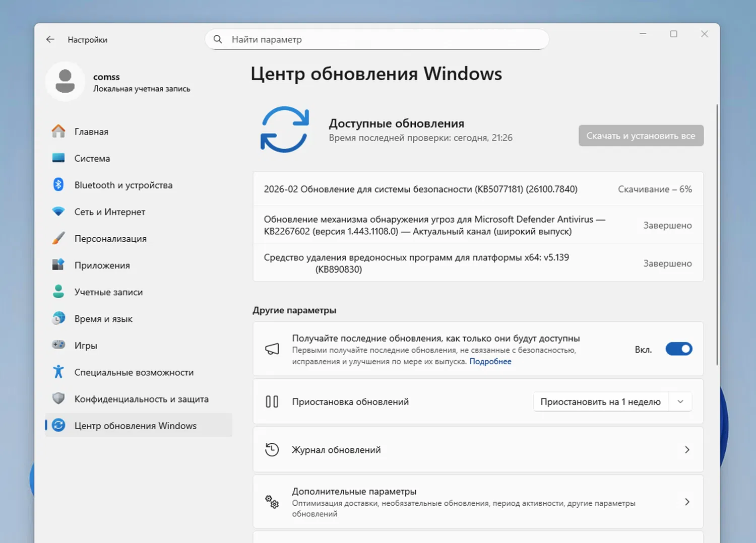Click the back arrow icon in Settings
This screenshot has width=756, height=543.
click(50, 39)
